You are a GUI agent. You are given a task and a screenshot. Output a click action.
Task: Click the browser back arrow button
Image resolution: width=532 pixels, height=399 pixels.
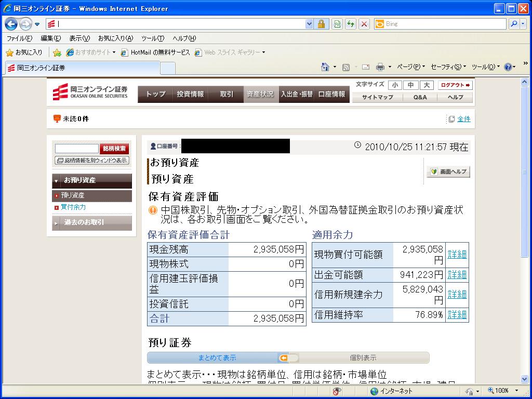pos(11,24)
